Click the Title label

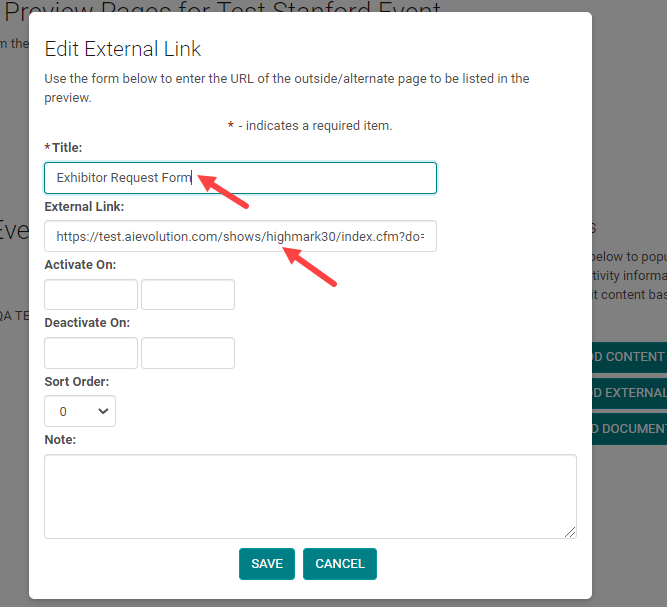[x=69, y=148]
